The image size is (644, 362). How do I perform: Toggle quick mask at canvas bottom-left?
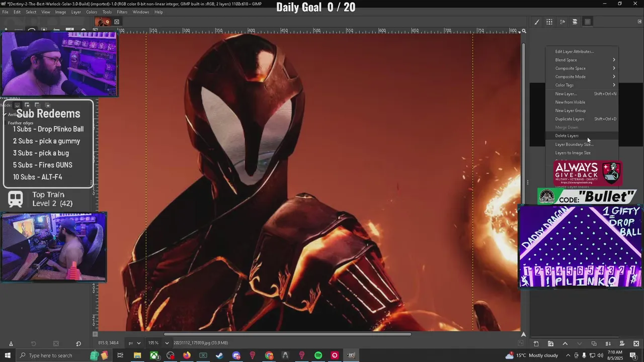point(95,334)
